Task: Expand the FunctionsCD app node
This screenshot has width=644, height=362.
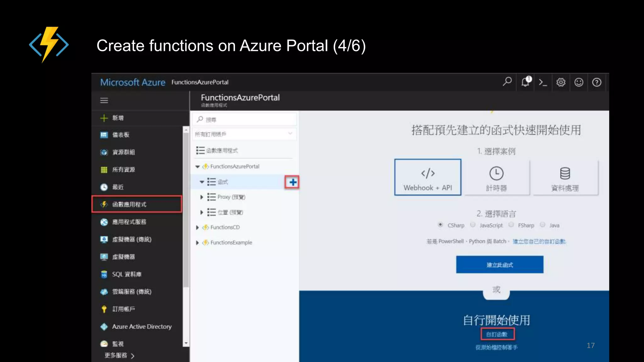Action: 197,227
